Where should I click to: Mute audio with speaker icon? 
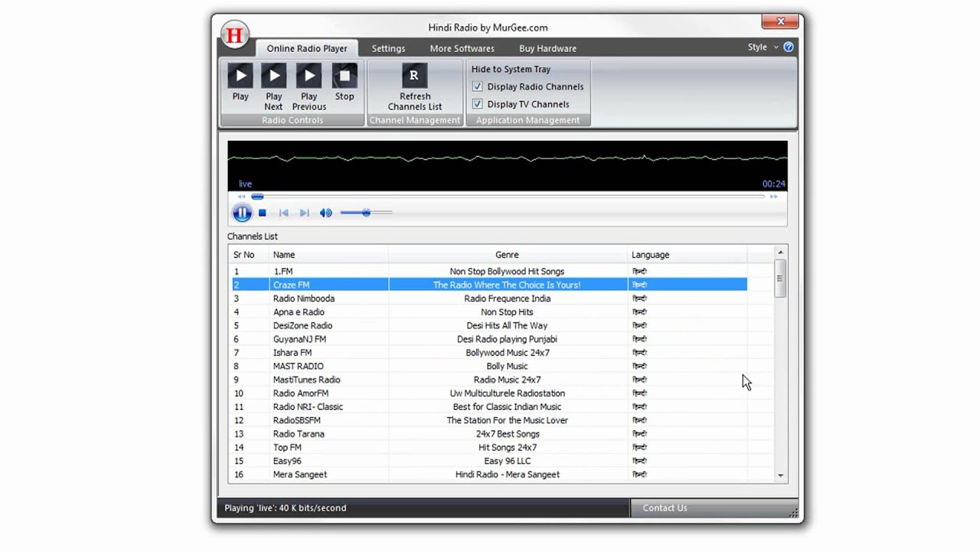coord(325,214)
